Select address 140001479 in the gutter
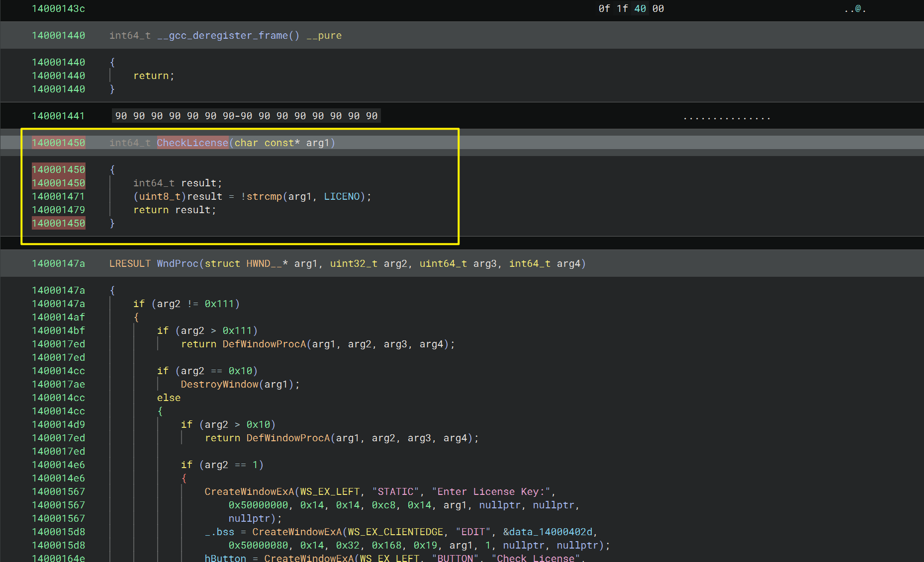Image resolution: width=924 pixels, height=562 pixels. (x=58, y=210)
